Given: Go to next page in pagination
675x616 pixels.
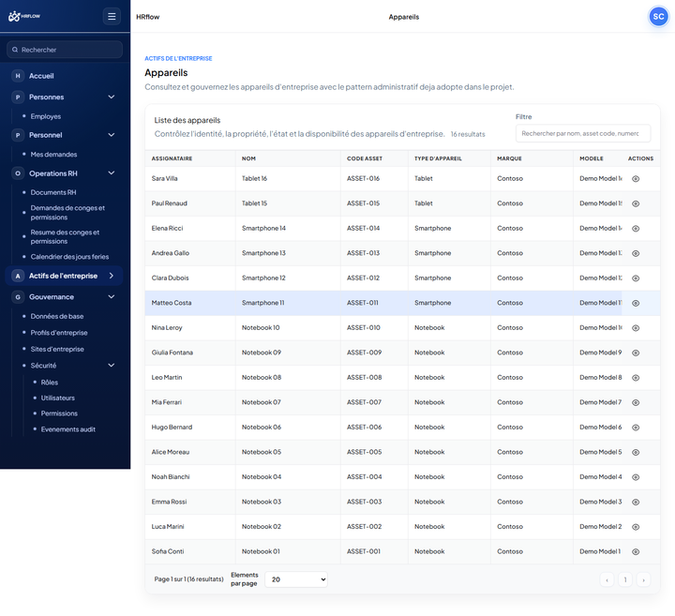Looking at the screenshot, I should [x=643, y=579].
